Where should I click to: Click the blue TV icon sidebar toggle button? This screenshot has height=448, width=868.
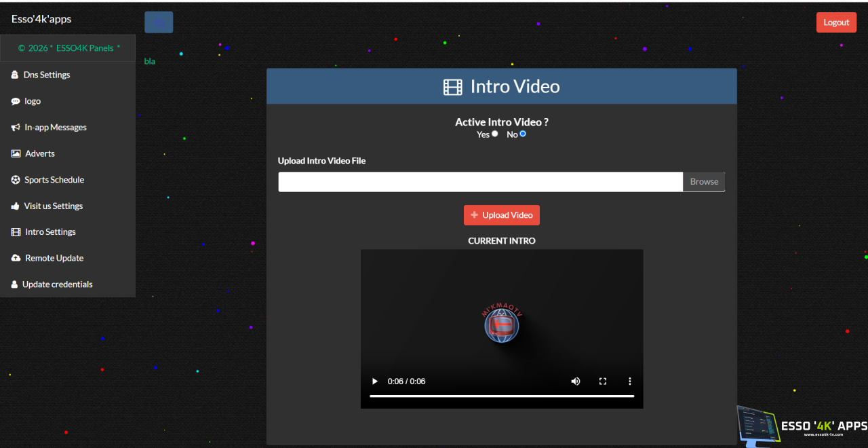(x=159, y=22)
